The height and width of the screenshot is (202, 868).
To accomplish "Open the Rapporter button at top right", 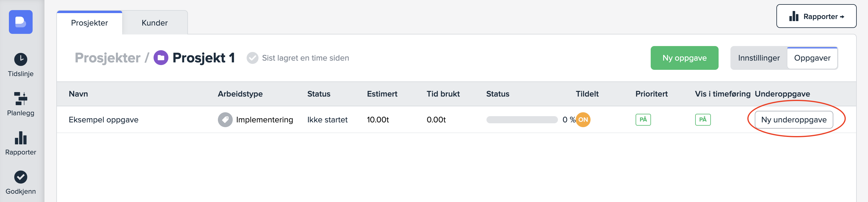I will click(x=816, y=17).
